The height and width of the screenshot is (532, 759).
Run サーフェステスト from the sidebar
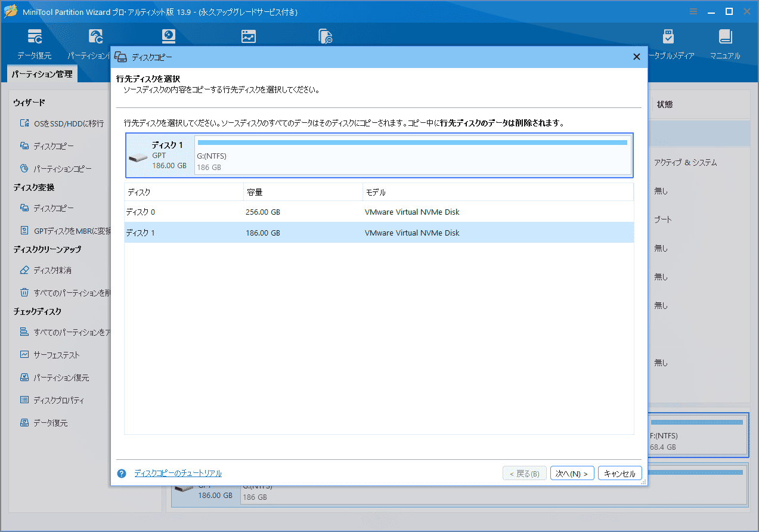pyautogui.click(x=49, y=355)
